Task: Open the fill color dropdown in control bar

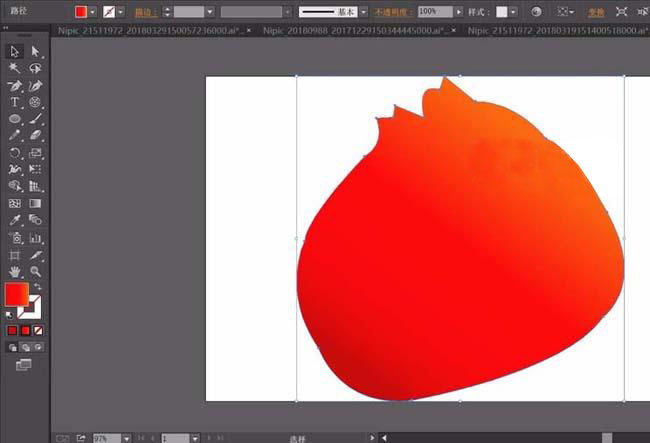Action: click(x=94, y=12)
